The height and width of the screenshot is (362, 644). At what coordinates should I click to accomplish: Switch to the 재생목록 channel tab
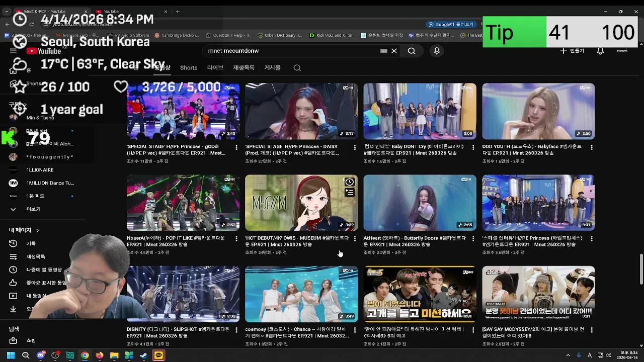(x=244, y=68)
